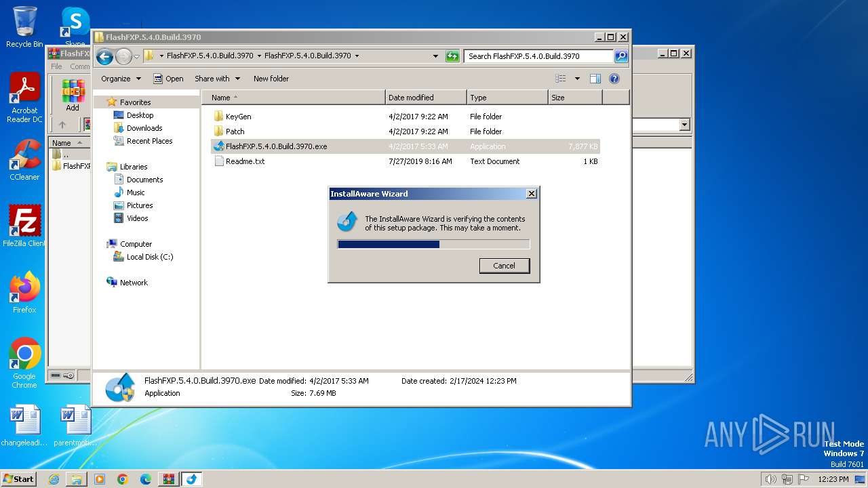Open Videos library
The image size is (868, 488).
pos(137,218)
